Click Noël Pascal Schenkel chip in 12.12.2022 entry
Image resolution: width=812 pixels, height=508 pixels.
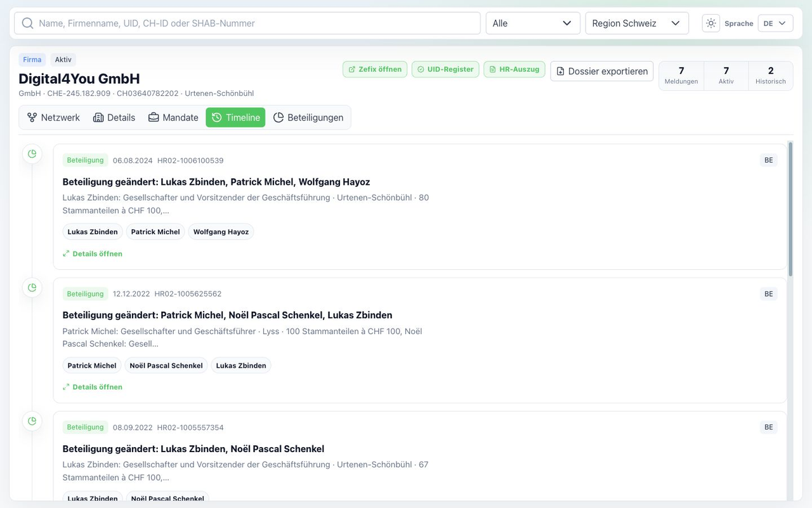coord(166,365)
